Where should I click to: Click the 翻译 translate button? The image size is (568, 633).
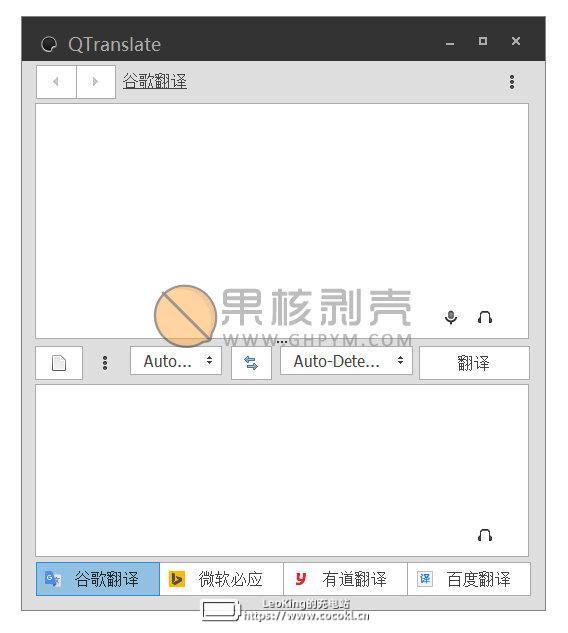[474, 363]
